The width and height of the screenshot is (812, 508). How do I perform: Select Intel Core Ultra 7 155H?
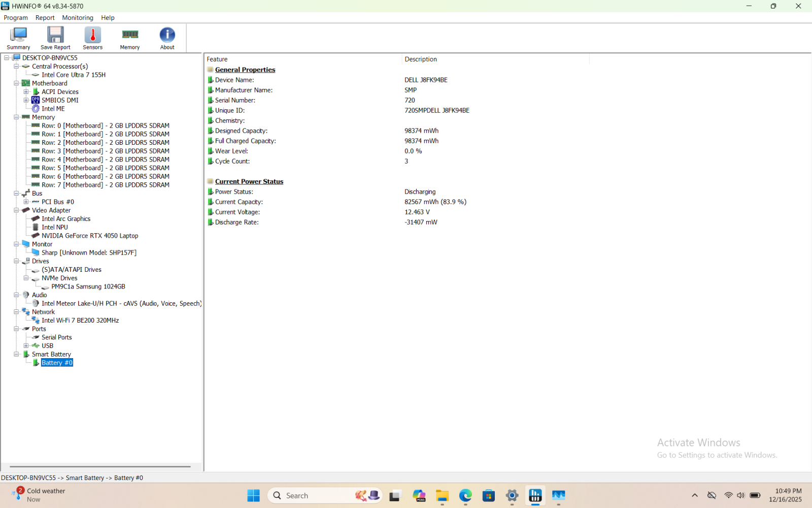click(74, 75)
